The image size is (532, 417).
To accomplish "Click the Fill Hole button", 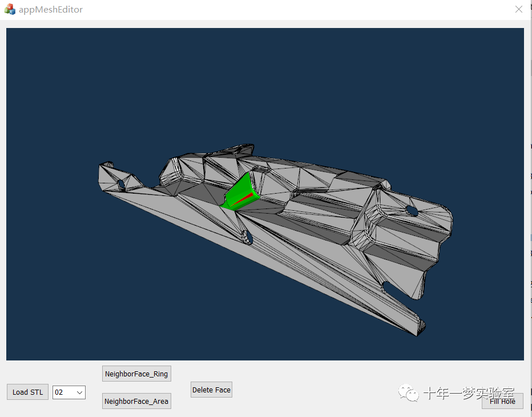I will (x=502, y=402).
